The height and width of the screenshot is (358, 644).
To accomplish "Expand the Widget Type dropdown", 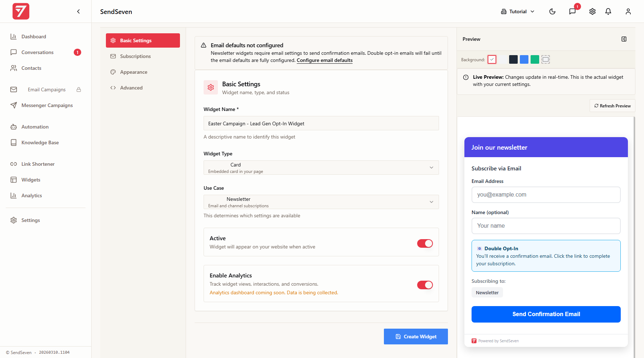I will [321, 168].
